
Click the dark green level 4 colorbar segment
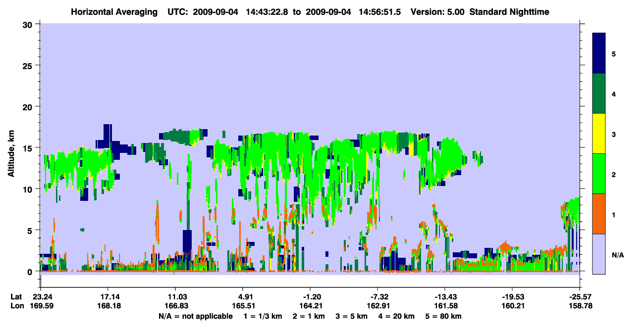[x=599, y=94]
